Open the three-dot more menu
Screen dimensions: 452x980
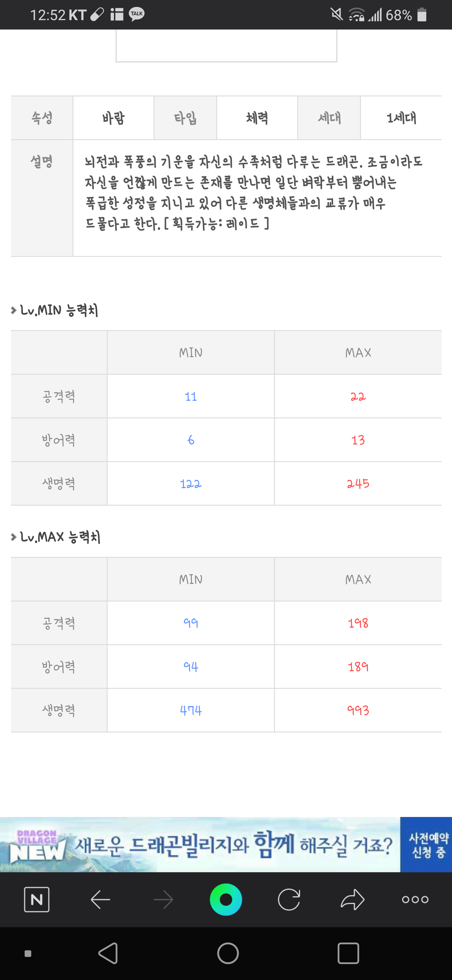(415, 899)
